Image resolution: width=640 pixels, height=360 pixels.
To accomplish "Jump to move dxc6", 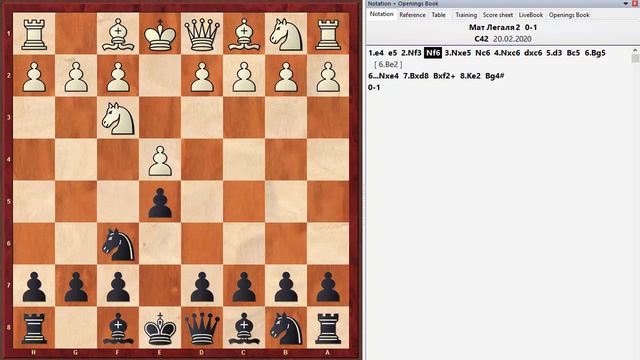I will 533,53.
